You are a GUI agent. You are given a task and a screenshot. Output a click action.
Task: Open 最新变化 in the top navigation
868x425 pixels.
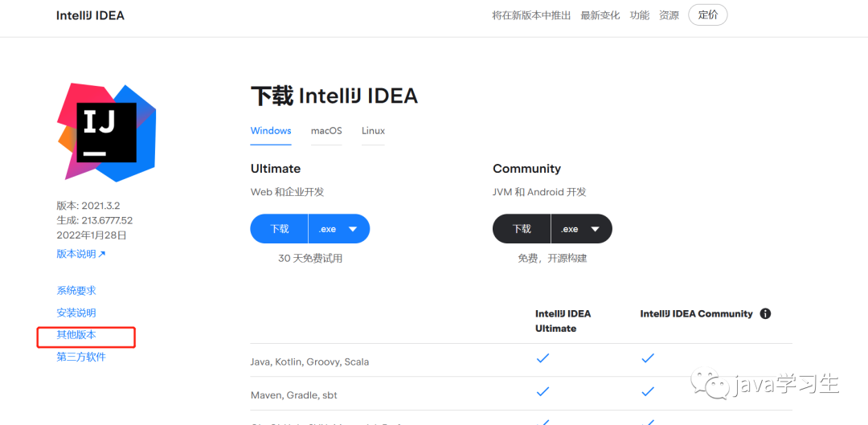pos(600,15)
